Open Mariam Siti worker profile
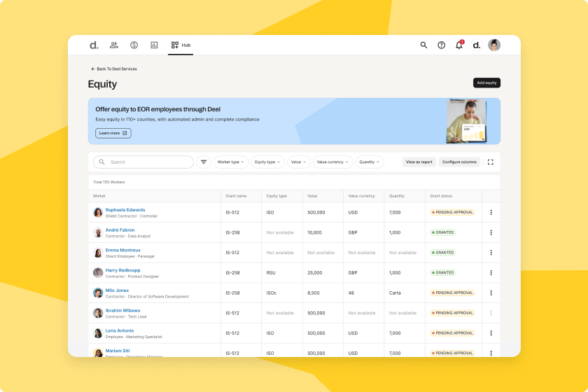 point(118,351)
